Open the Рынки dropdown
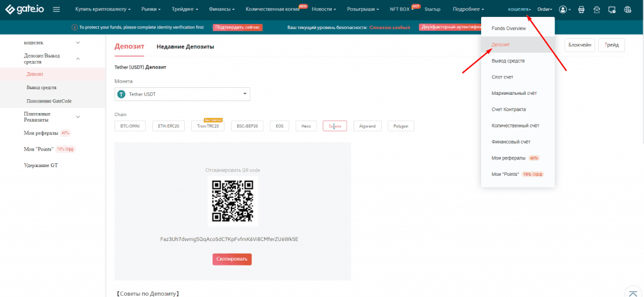This screenshot has height=297, width=644. click(151, 9)
